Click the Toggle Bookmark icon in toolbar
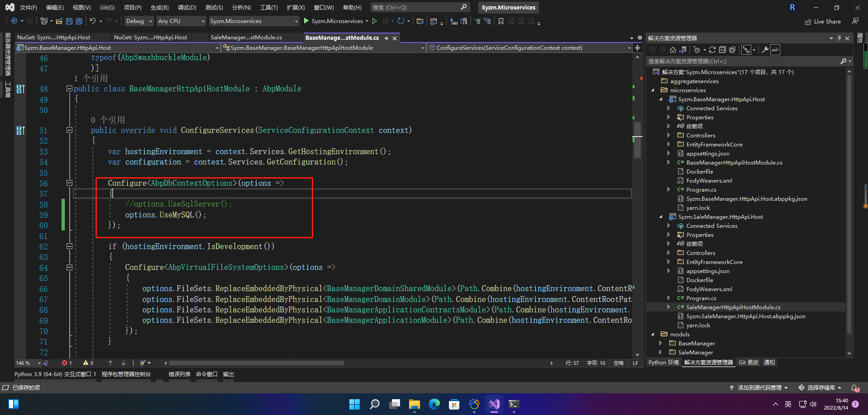 tap(501, 21)
